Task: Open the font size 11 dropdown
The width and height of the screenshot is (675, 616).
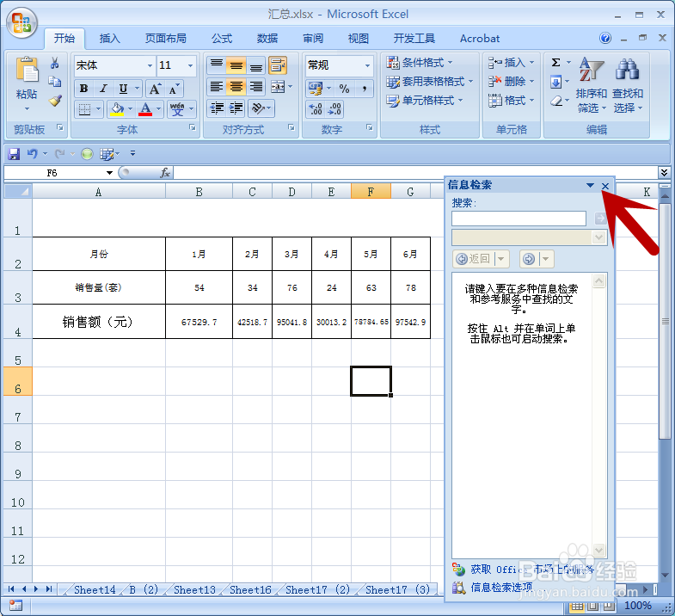Action: [190, 65]
